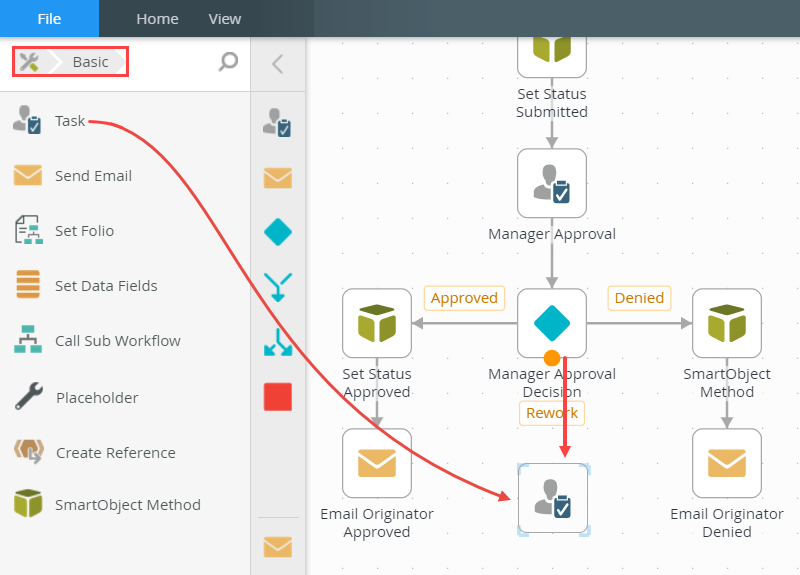Image resolution: width=800 pixels, height=575 pixels.
Task: Select the Manager Approval Decision diamond step
Action: tap(552, 323)
